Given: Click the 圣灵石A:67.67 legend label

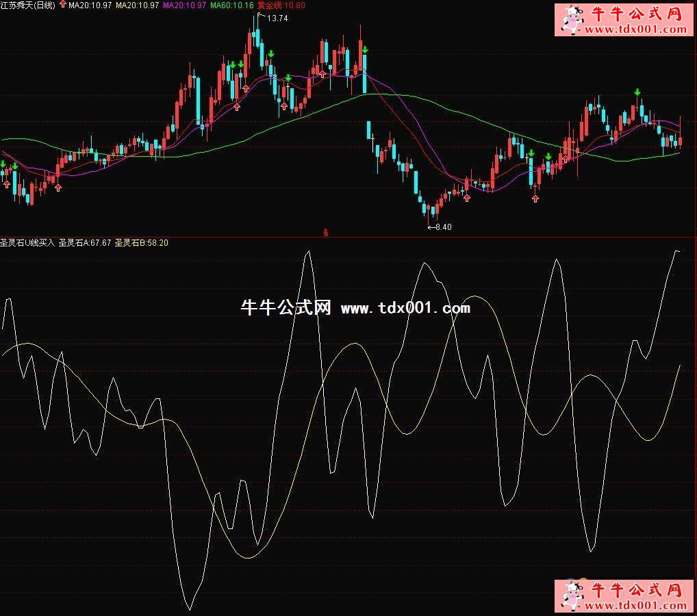Looking at the screenshot, I should (84, 242).
